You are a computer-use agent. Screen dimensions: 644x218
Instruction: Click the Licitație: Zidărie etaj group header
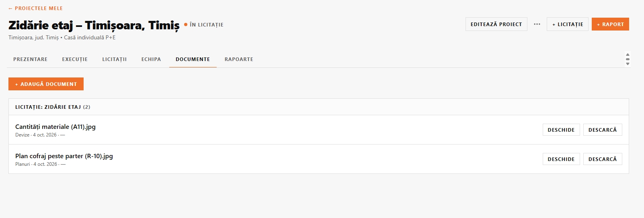(x=319, y=107)
